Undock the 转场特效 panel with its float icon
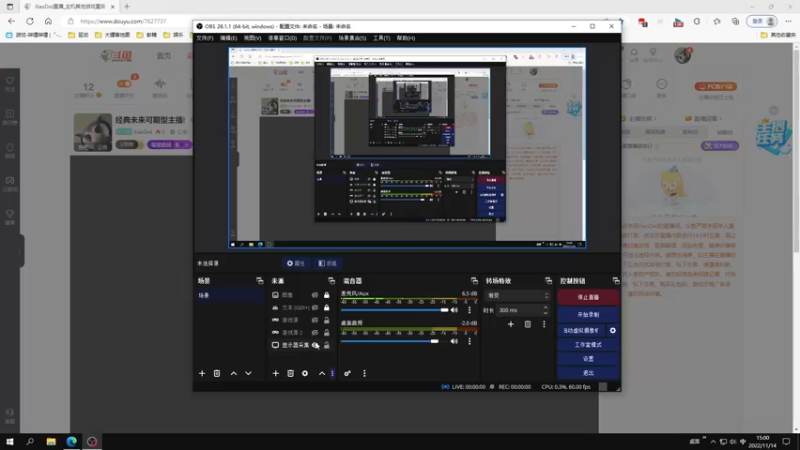800x450 pixels. (548, 281)
